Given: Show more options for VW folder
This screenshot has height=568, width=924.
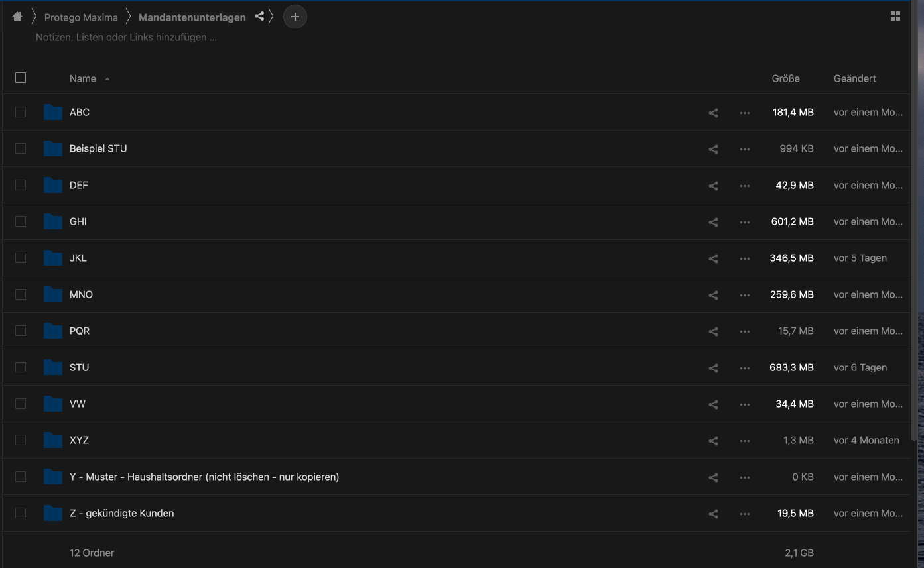Looking at the screenshot, I should coord(744,404).
